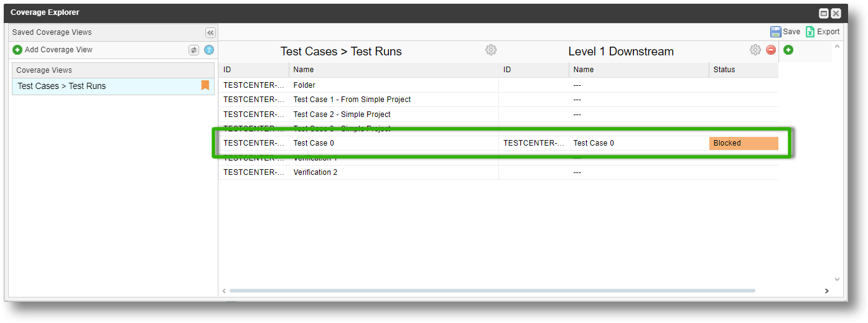Click the green Add Coverage View icon
Viewport: 868px width, 323px height.
tap(17, 50)
